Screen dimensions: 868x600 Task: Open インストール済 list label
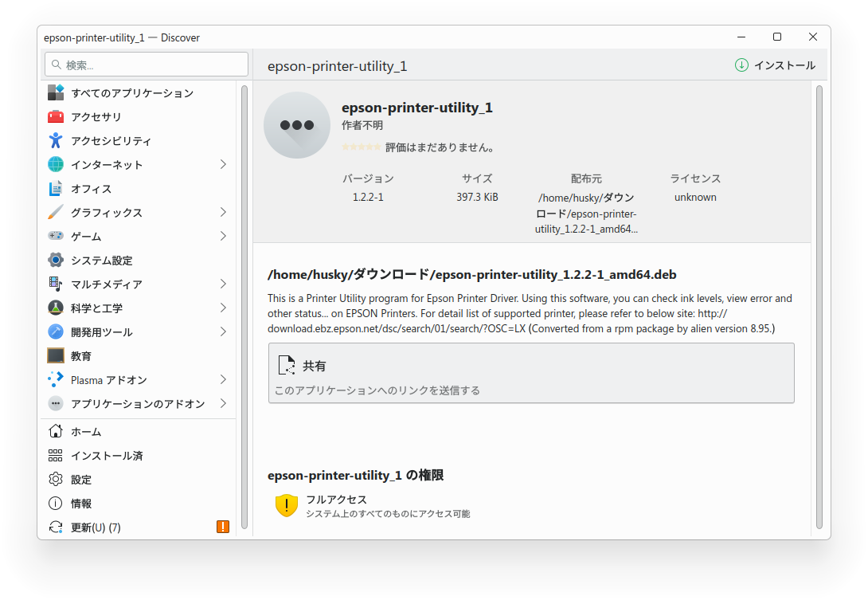tap(107, 456)
